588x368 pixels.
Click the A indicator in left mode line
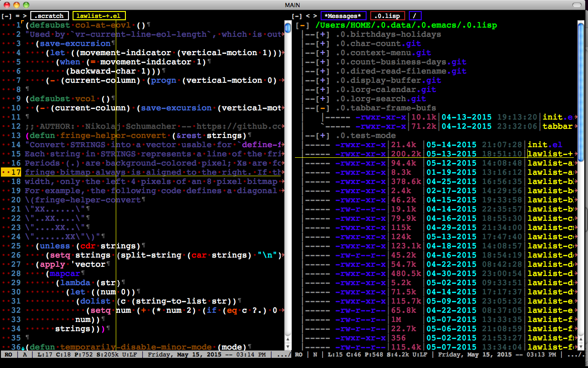[24, 355]
